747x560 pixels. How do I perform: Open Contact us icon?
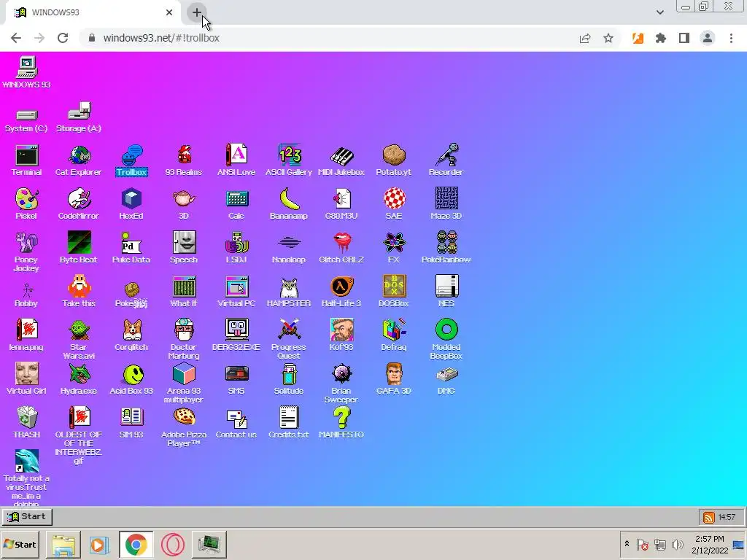[x=236, y=422]
